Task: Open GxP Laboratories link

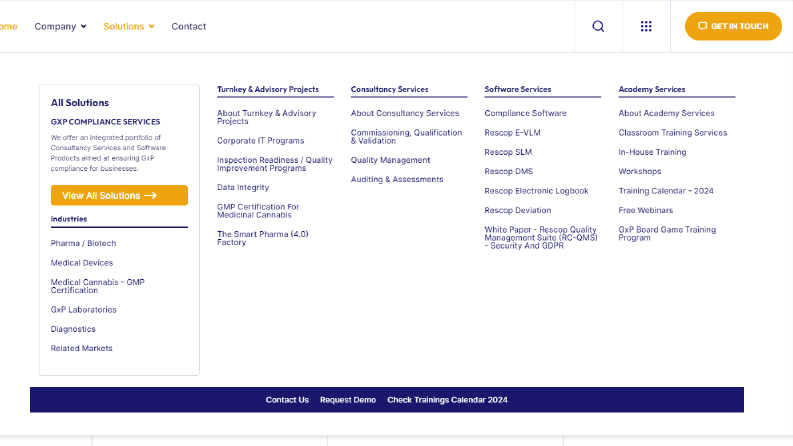Action: tap(83, 309)
